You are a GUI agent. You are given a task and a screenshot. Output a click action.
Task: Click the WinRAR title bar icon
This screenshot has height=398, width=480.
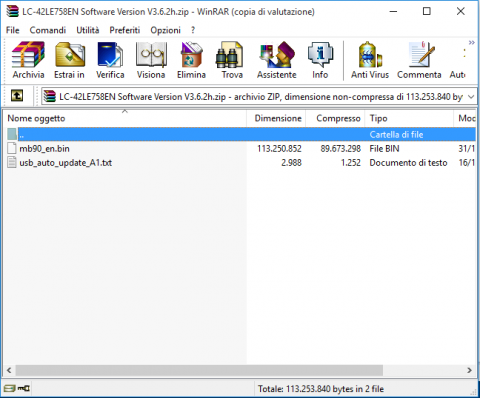(13, 11)
